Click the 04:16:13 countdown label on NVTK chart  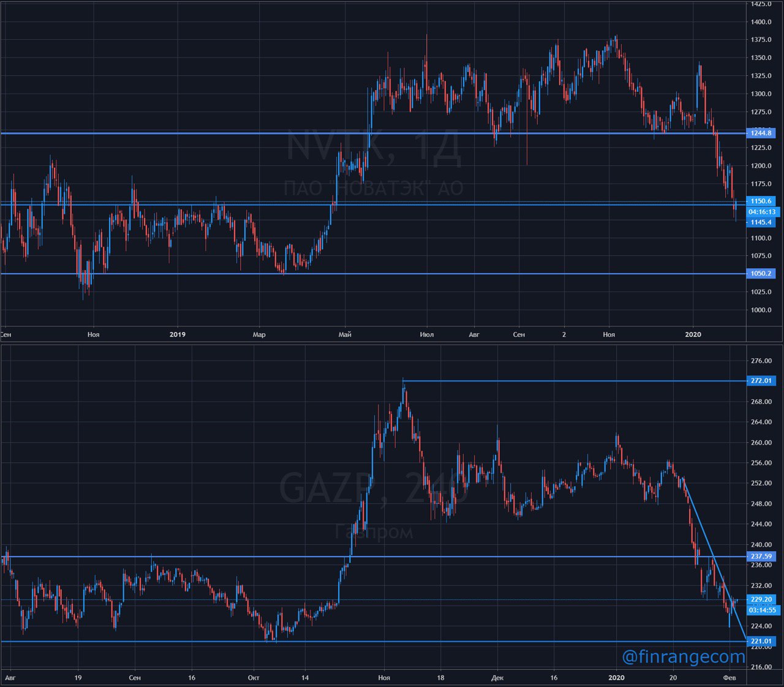click(x=762, y=212)
